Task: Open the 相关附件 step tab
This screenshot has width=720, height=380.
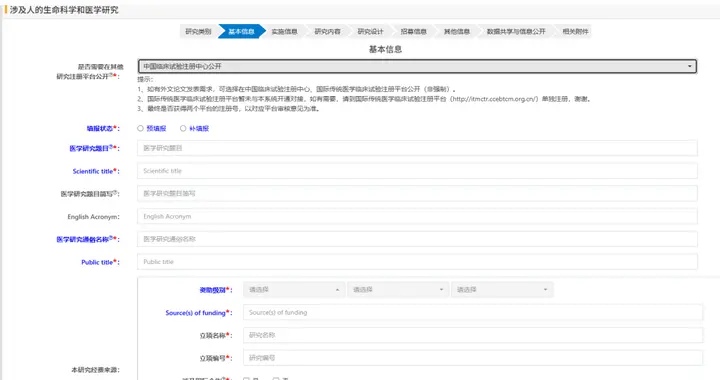Action: 575,31
